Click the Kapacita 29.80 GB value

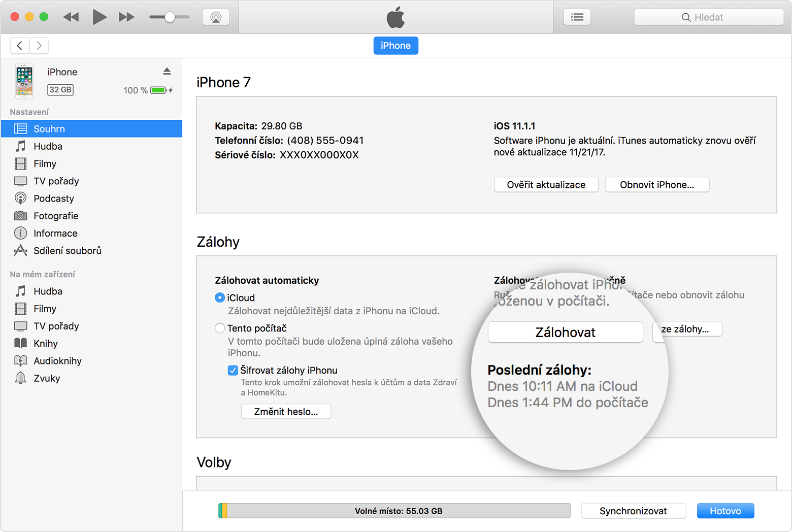(x=282, y=126)
